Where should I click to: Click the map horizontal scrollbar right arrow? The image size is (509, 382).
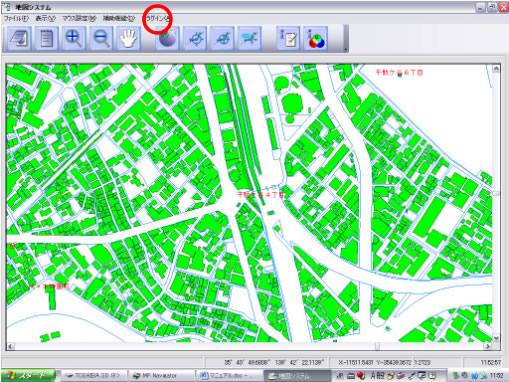click(x=488, y=346)
